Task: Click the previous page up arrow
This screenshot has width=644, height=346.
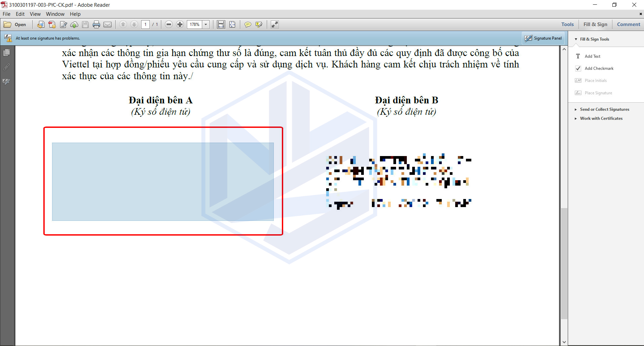Action: pyautogui.click(x=123, y=24)
